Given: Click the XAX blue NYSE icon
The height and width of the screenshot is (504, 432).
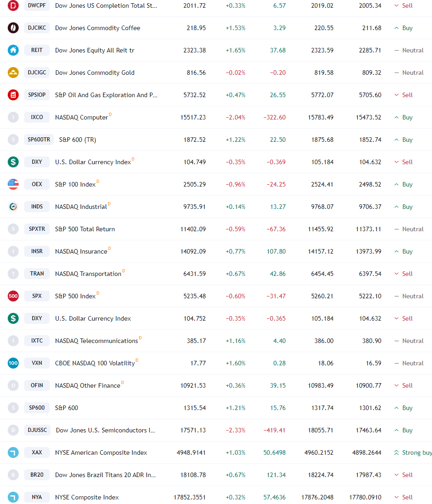Looking at the screenshot, I should (13, 452).
